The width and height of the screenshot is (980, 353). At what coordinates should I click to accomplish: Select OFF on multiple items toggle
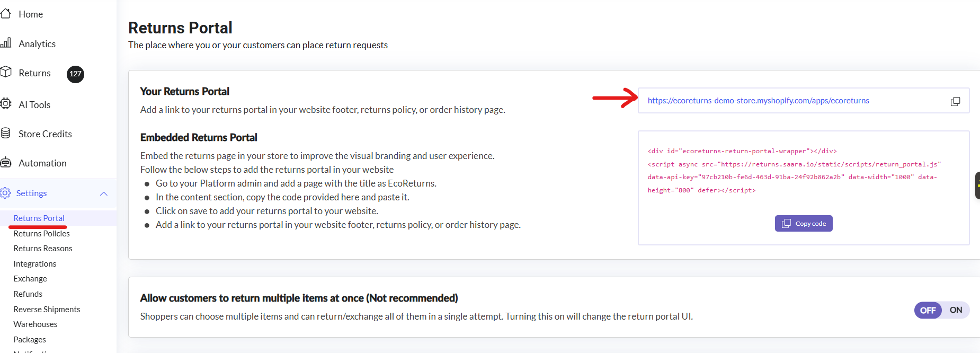pos(928,310)
